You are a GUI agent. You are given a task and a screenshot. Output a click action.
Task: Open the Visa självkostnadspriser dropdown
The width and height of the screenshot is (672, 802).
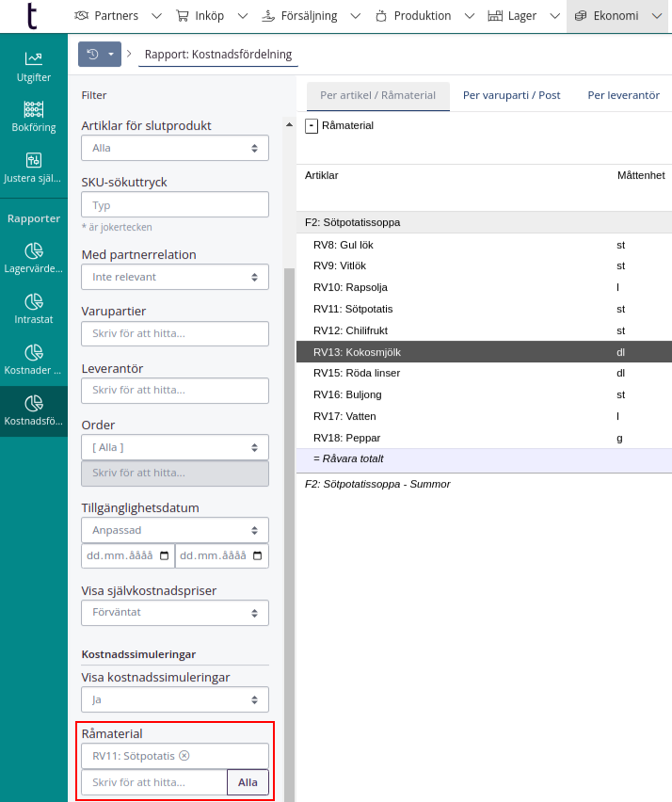(x=175, y=613)
